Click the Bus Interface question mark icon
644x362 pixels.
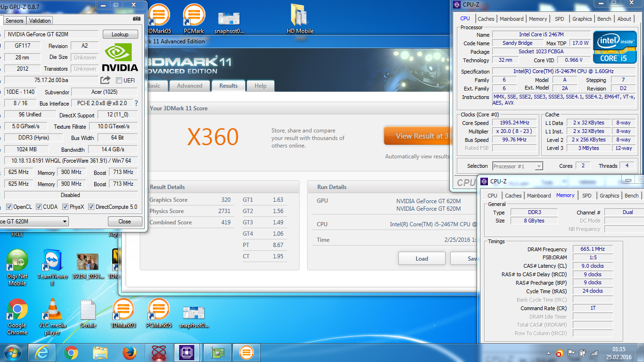[x=136, y=103]
